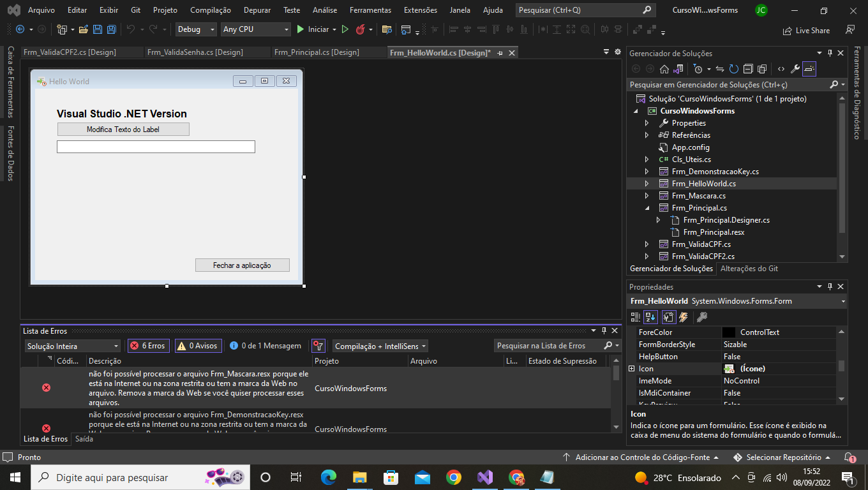Screen dimensions: 868x490
Task: Click Show All Files icon
Action: (762, 69)
